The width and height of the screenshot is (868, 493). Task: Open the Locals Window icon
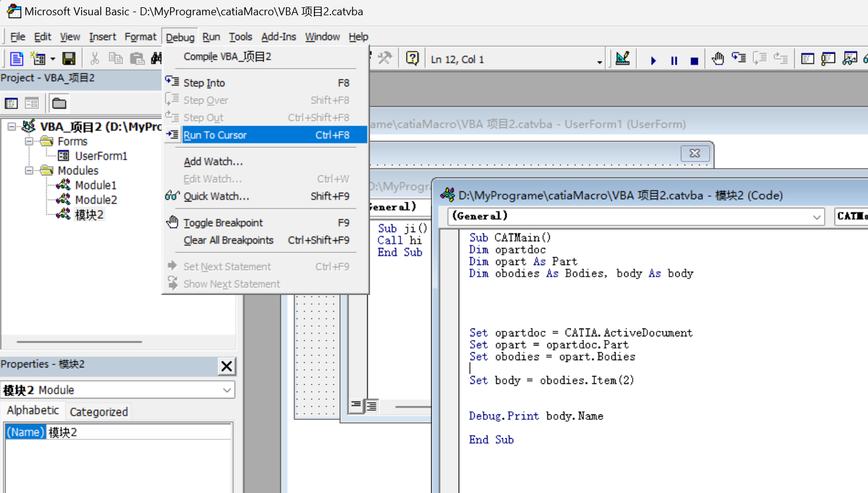tap(808, 59)
